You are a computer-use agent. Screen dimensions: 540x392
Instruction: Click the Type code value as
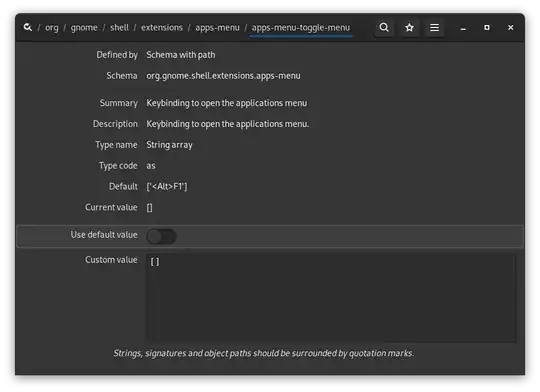[151, 166]
